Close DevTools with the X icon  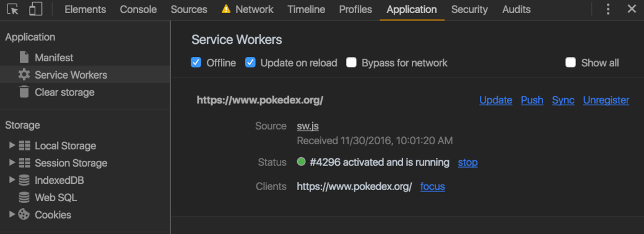coord(632,9)
